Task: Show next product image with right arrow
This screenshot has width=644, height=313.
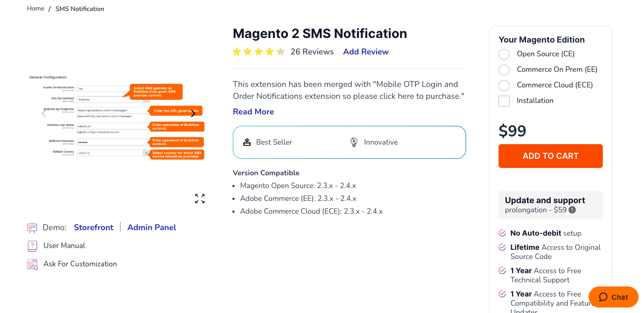Action: pos(193,114)
